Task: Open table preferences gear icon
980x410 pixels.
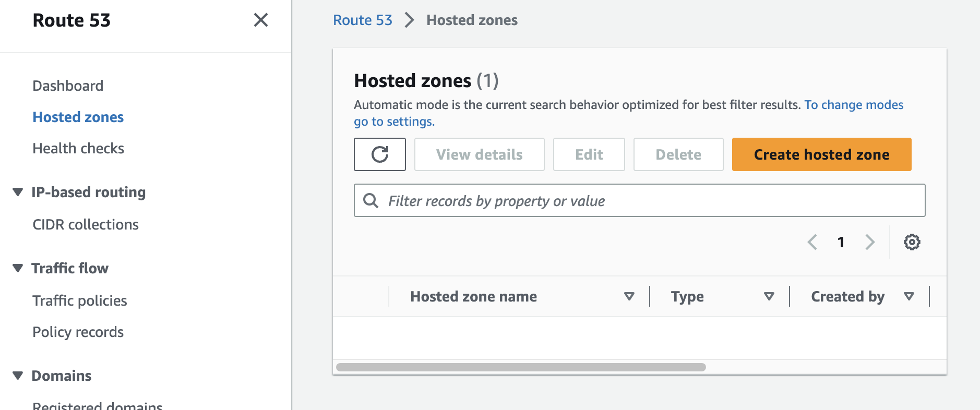Action: click(x=912, y=242)
